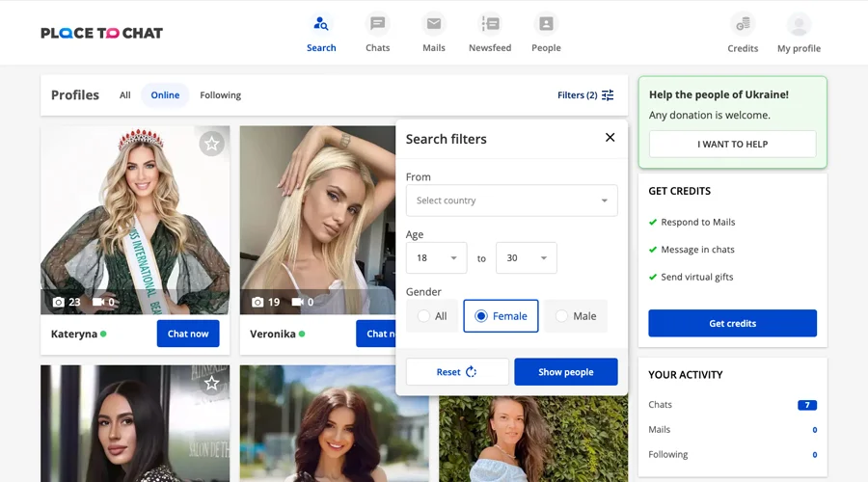This screenshot has width=868, height=482.
Task: Open the My profile avatar icon
Action: [x=799, y=24]
